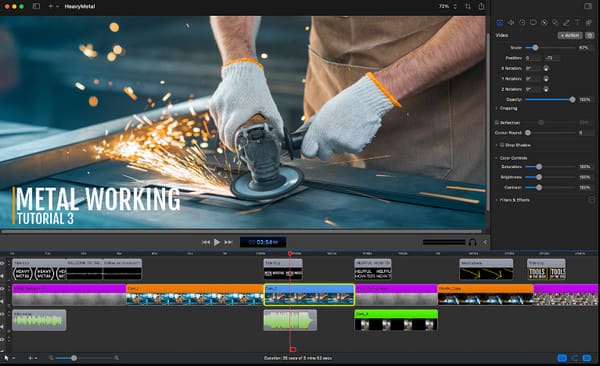Screen dimensions: 600x366
Task: Click the share export icon in title bar
Action: [481, 6]
